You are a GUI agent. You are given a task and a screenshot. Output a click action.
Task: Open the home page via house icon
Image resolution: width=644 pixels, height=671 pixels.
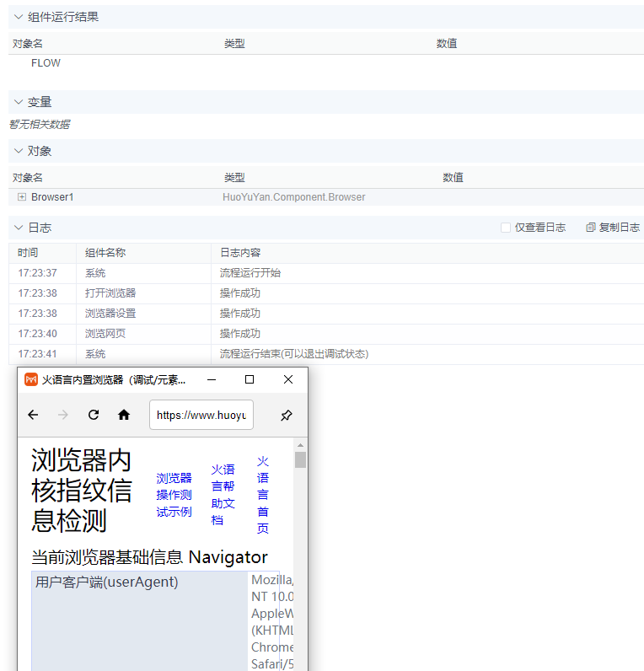pyautogui.click(x=124, y=415)
